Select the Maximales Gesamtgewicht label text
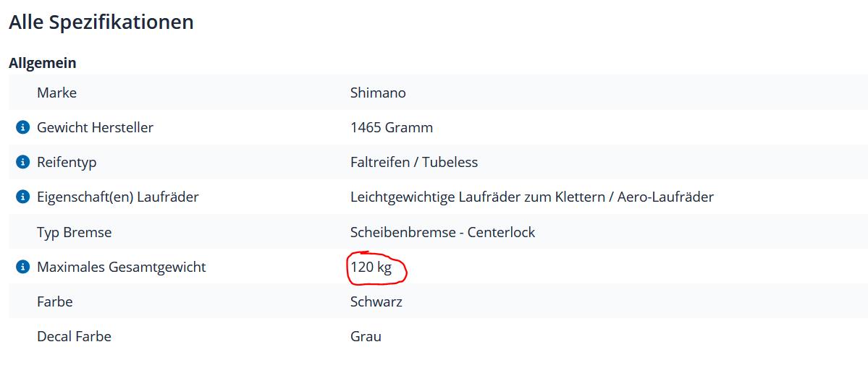The height and width of the screenshot is (368, 868). pyautogui.click(x=121, y=268)
